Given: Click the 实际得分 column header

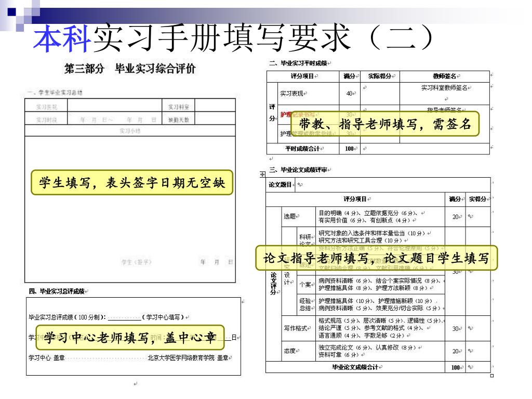Looking at the screenshot, I should (x=380, y=76).
